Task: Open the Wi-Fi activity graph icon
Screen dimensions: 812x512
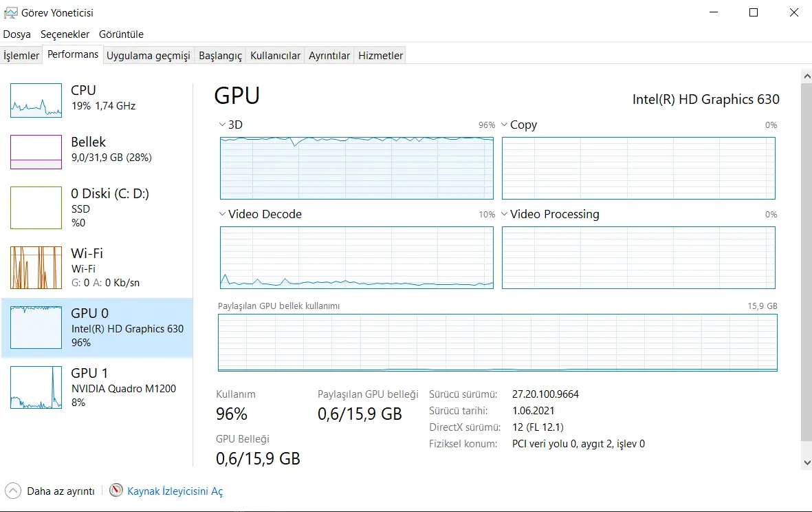Action: coord(36,268)
